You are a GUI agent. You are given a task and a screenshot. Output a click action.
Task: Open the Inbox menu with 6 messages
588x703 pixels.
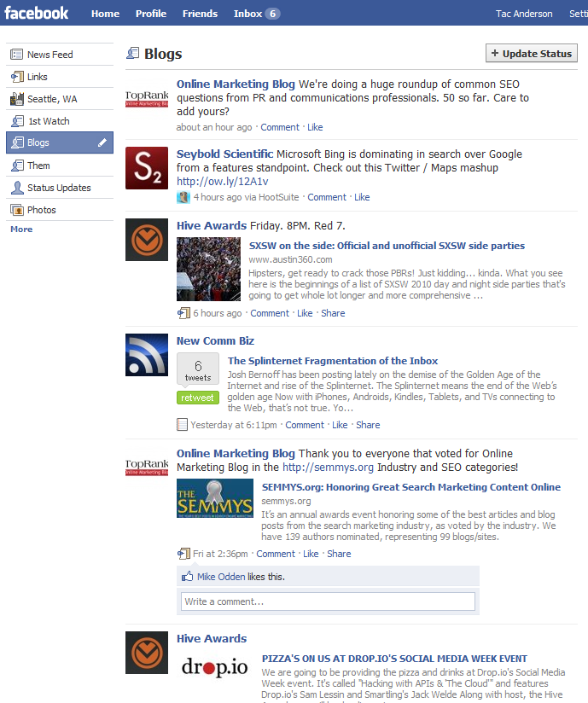[257, 14]
